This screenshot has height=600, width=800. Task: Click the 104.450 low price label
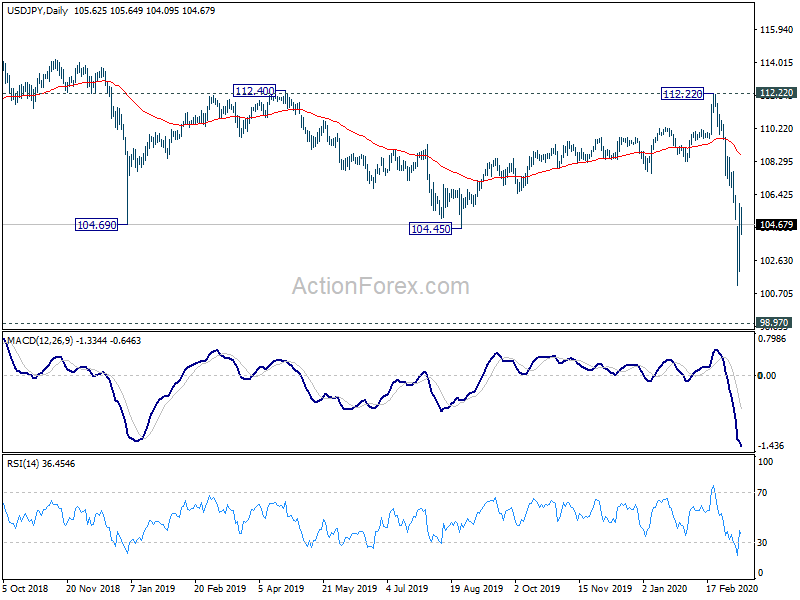[431, 229]
